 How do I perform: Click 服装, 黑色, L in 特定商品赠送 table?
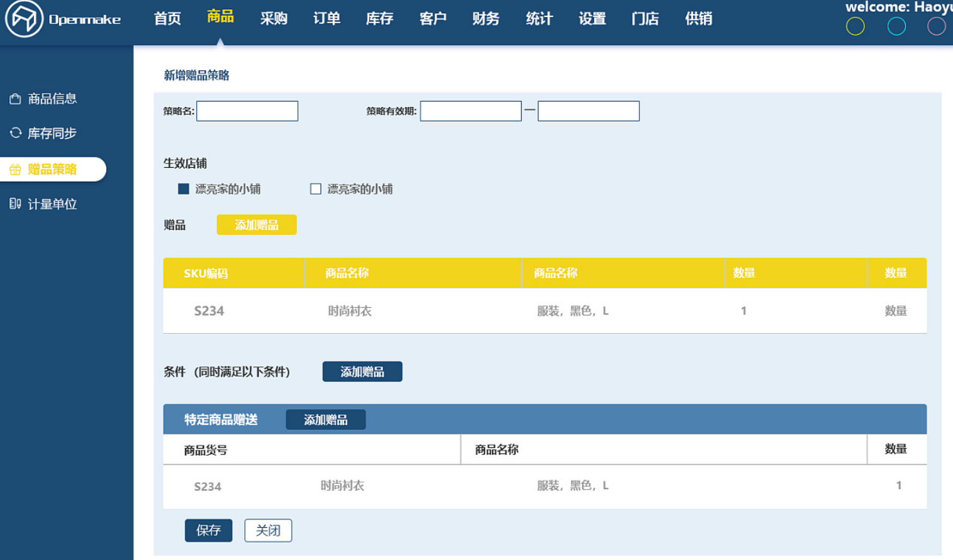click(573, 485)
